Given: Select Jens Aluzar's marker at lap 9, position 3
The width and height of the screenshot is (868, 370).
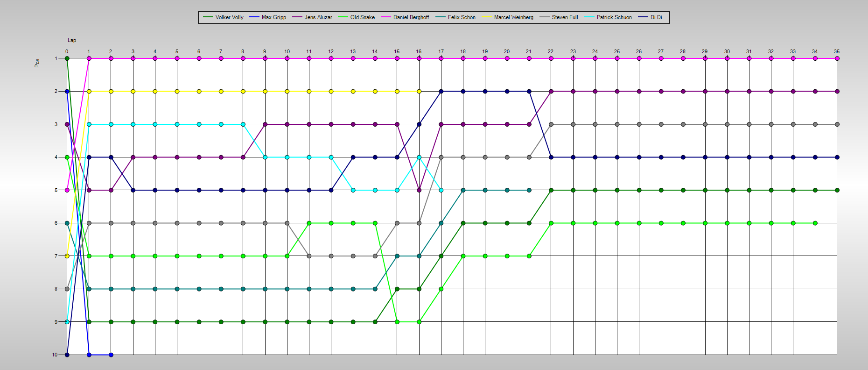Looking at the screenshot, I should coord(265,124).
